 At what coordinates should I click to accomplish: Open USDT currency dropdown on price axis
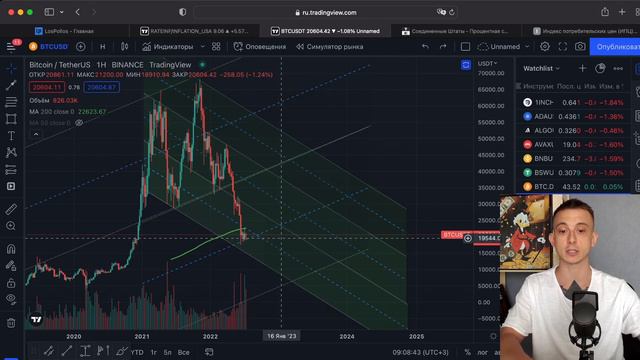click(487, 63)
